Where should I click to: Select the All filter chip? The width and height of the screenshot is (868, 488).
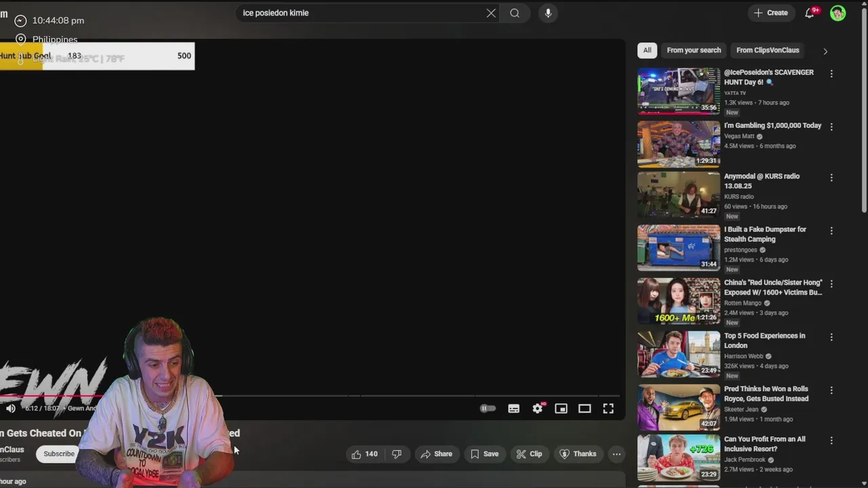point(647,50)
